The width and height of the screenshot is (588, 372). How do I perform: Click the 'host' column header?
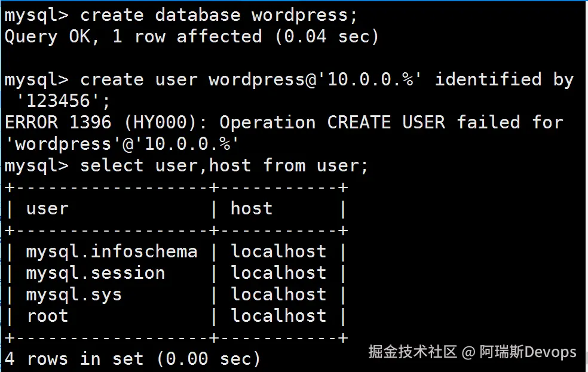click(251, 208)
